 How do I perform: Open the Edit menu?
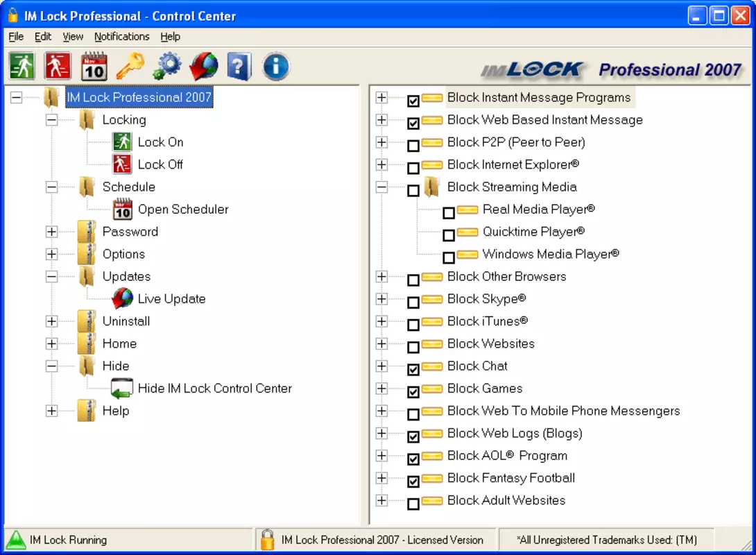[x=43, y=37]
